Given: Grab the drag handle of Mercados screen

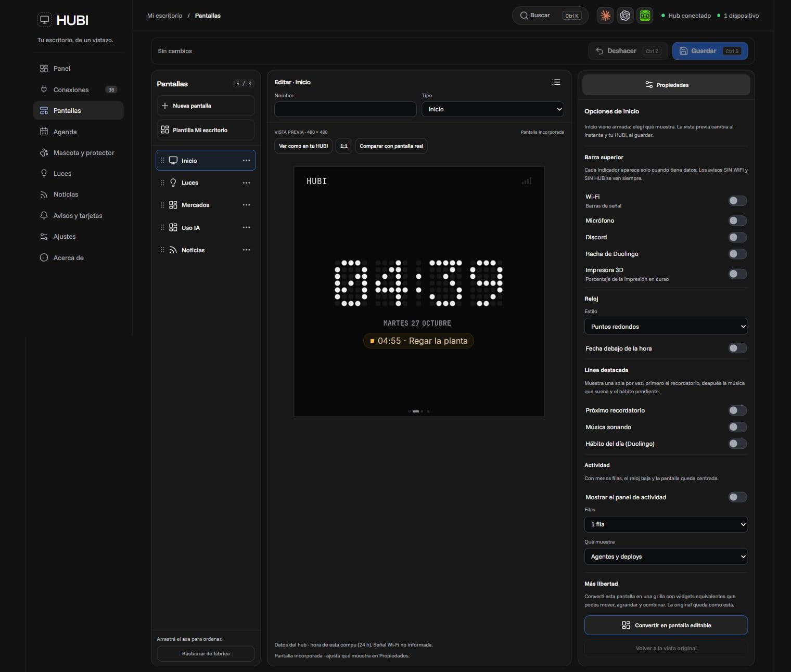Looking at the screenshot, I should pos(162,205).
